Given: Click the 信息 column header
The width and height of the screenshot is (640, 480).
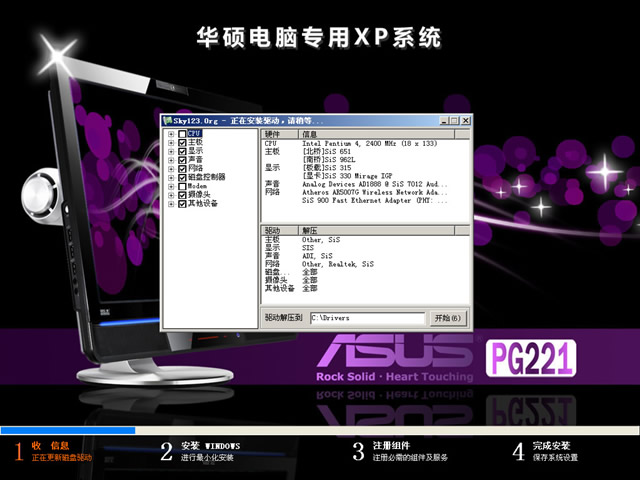Looking at the screenshot, I should [x=376, y=134].
